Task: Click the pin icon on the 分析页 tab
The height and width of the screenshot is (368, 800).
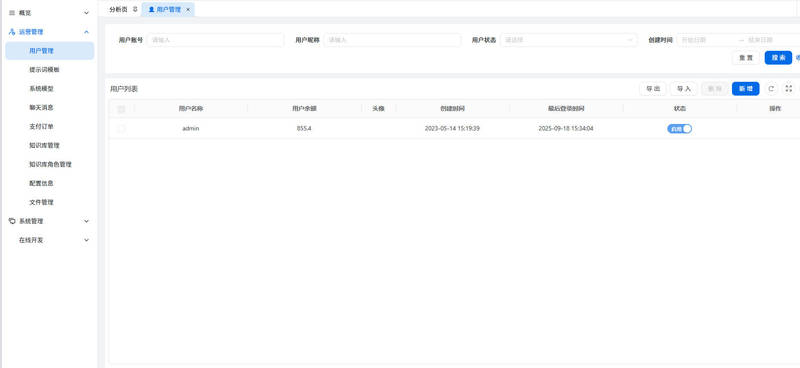Action: point(135,9)
